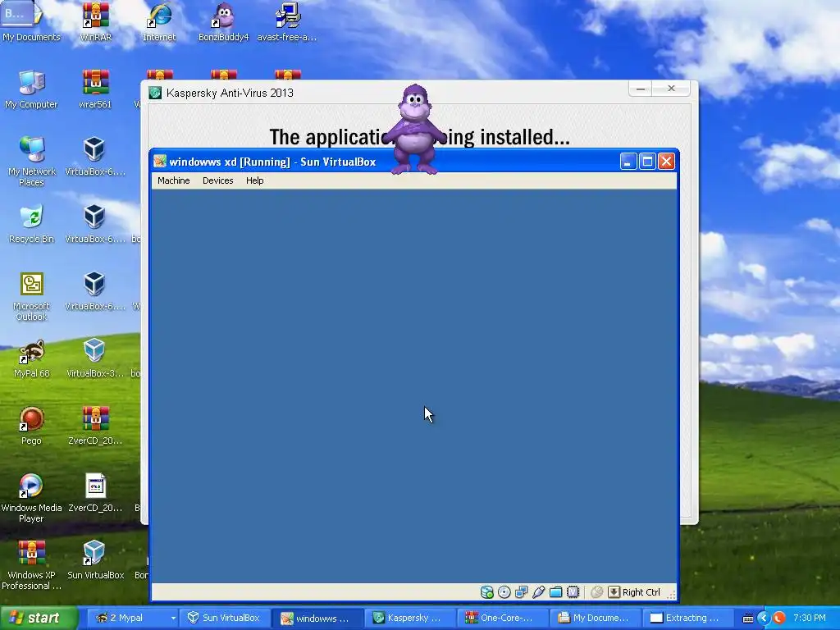Viewport: 840px width, 630px height.
Task: Select the Internet Explorer desktop shortcut
Action: pos(159,22)
